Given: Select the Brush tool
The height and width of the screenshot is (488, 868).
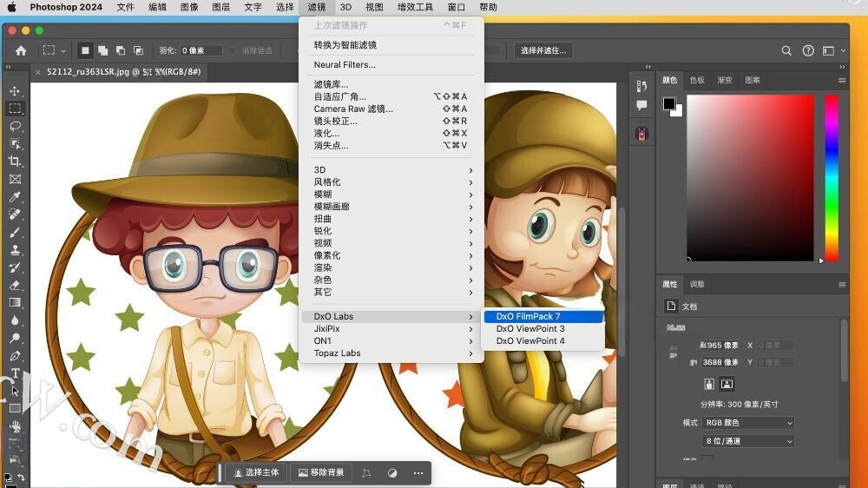Looking at the screenshot, I should (15, 232).
